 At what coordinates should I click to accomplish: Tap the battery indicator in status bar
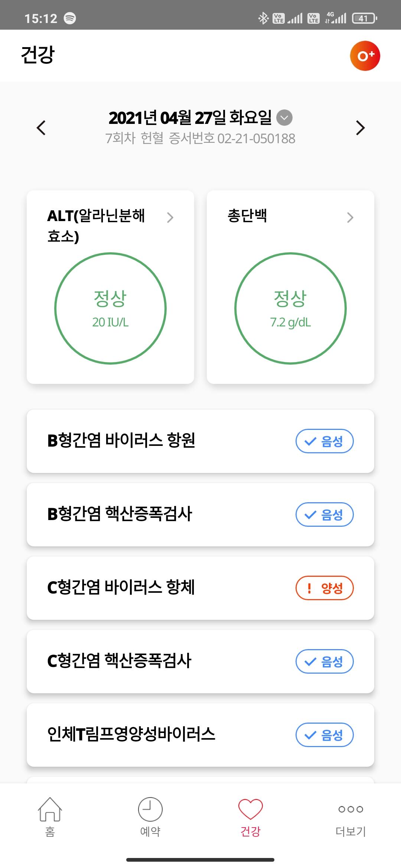tap(364, 18)
